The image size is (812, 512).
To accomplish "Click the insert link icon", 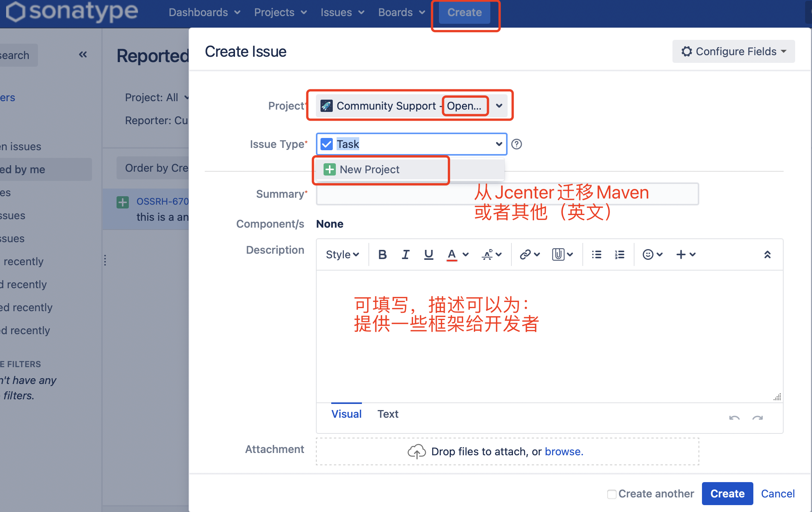I will click(x=525, y=254).
